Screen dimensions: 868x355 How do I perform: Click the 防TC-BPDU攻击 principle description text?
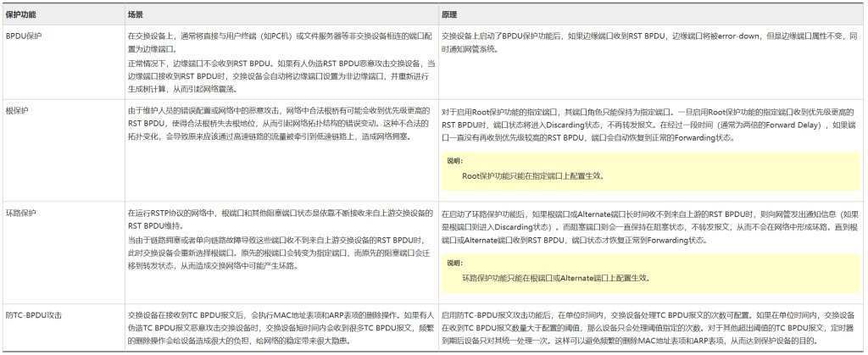[x=648, y=327]
